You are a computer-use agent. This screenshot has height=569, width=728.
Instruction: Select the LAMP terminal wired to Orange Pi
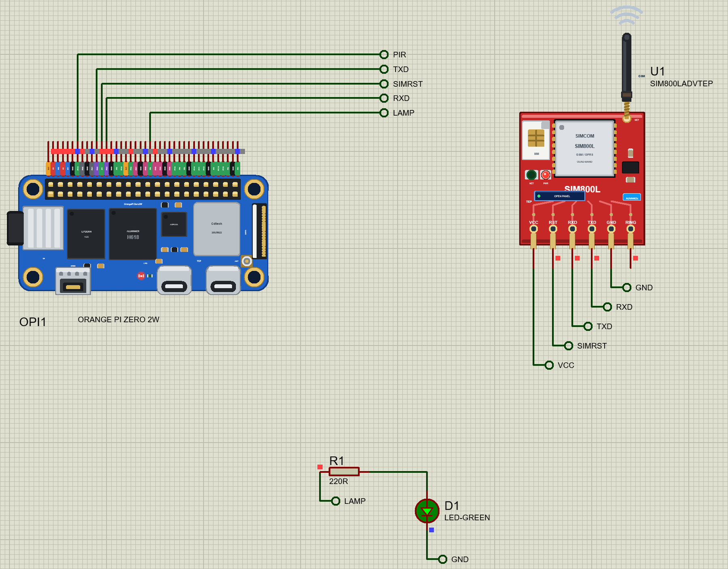click(384, 113)
